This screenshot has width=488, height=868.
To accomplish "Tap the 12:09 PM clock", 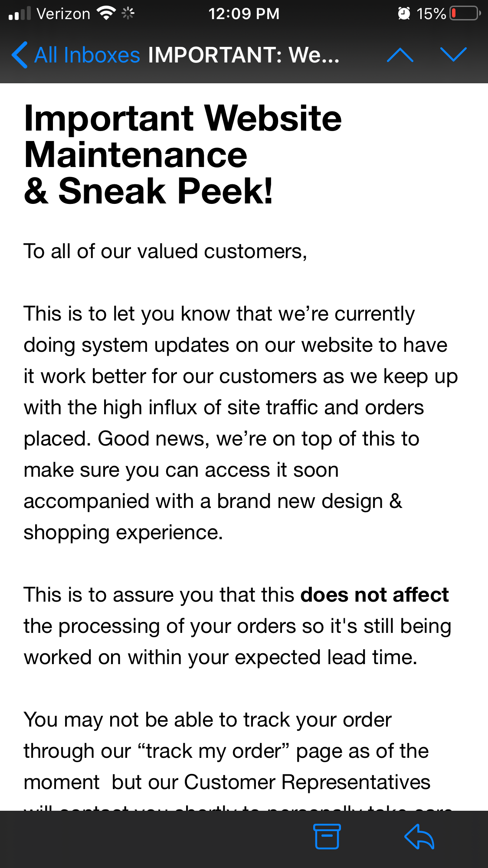I will pyautogui.click(x=244, y=14).
